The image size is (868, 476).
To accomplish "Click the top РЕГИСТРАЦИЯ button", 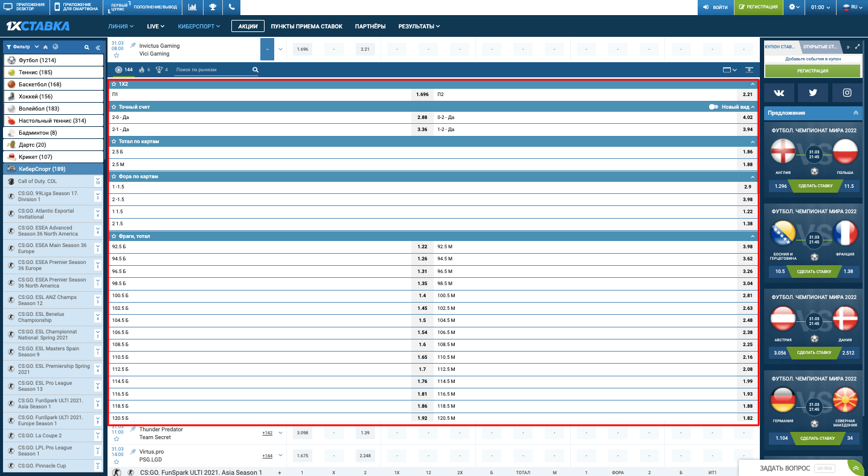I will (x=757, y=7).
